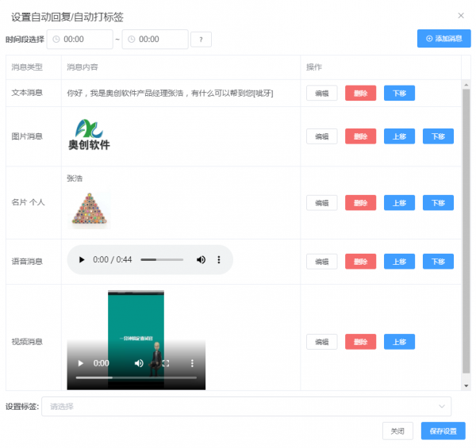The height and width of the screenshot is (448, 476).
Task: Open video player more options menu
Action: [x=192, y=363]
